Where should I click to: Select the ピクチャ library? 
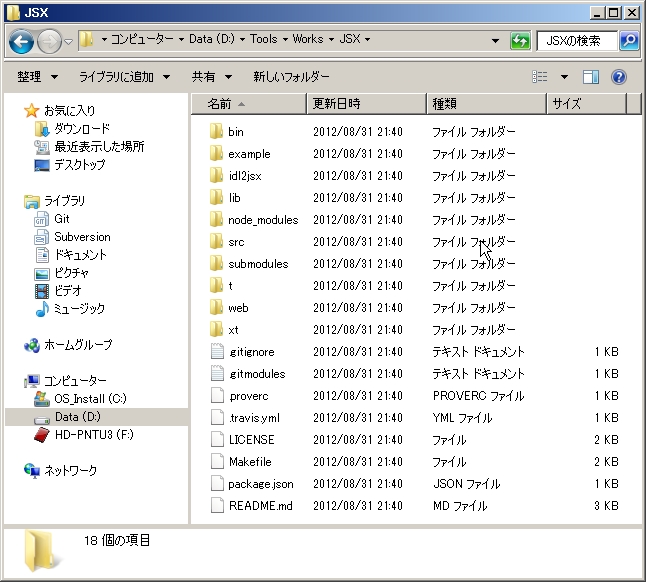pos(71,273)
